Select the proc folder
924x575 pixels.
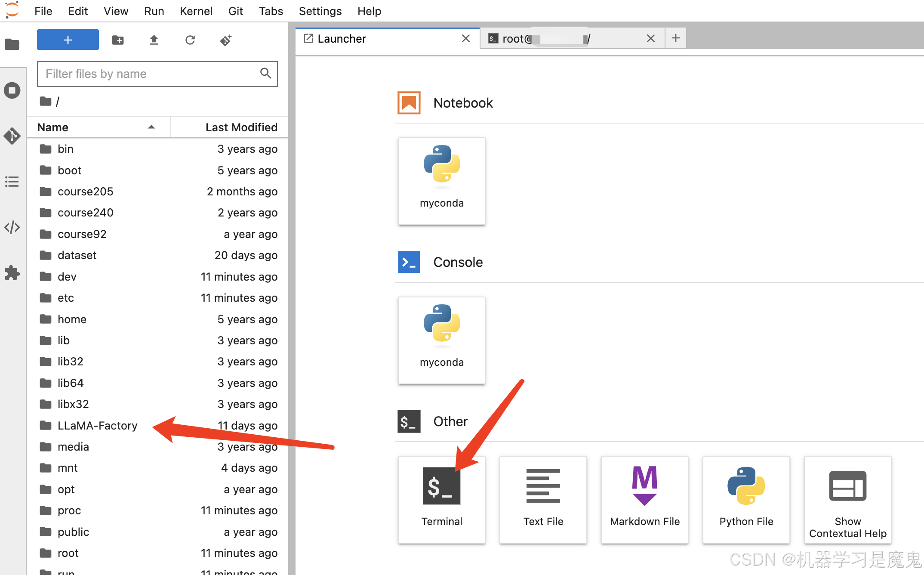157,510
